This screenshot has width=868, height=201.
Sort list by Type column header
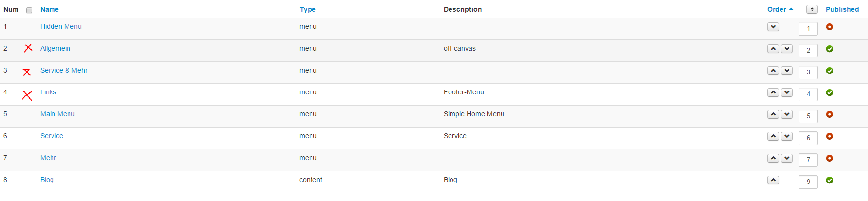tap(308, 9)
